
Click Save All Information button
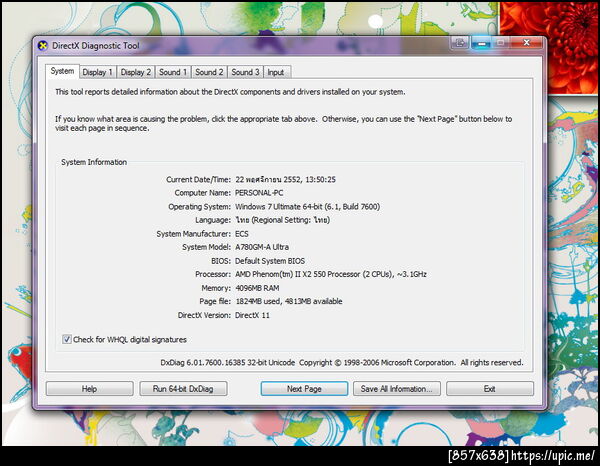click(x=397, y=389)
